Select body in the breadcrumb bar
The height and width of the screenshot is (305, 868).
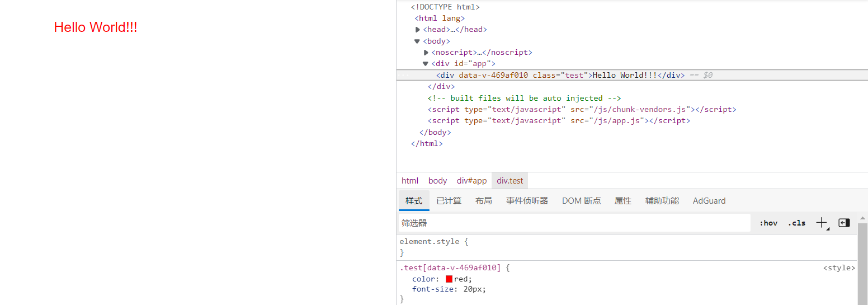point(438,181)
